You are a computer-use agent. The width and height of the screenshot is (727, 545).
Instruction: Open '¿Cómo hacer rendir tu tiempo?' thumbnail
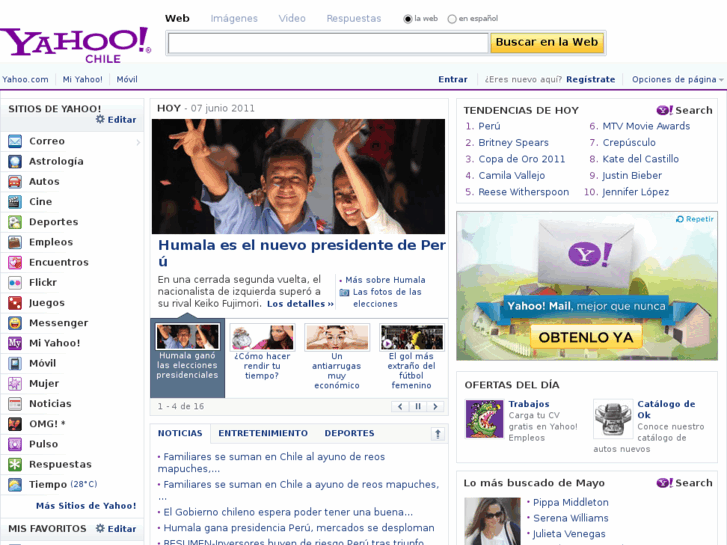[262, 337]
